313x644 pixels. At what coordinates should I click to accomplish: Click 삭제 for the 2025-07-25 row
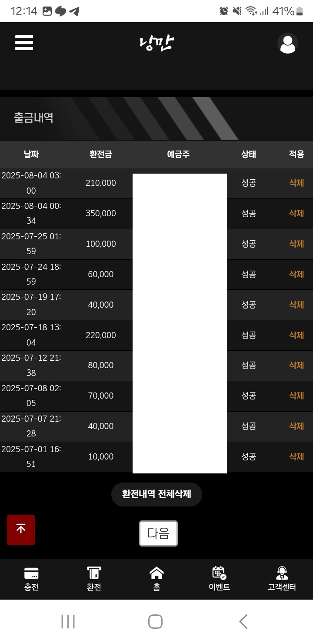[x=296, y=244]
